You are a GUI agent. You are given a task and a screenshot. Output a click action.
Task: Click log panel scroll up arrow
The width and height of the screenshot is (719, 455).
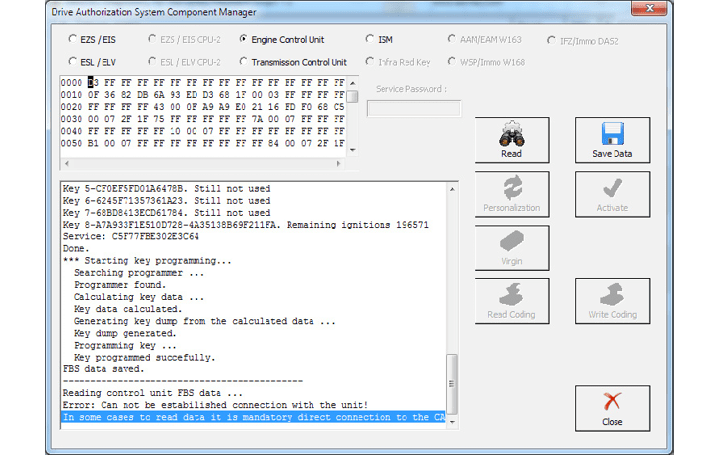[452, 188]
